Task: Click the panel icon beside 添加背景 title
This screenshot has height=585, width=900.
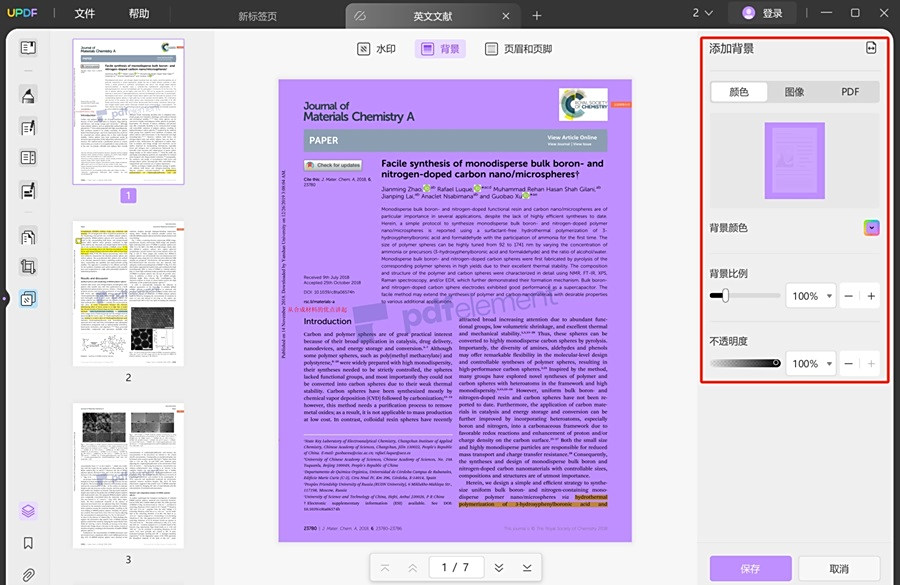Action: [871, 48]
